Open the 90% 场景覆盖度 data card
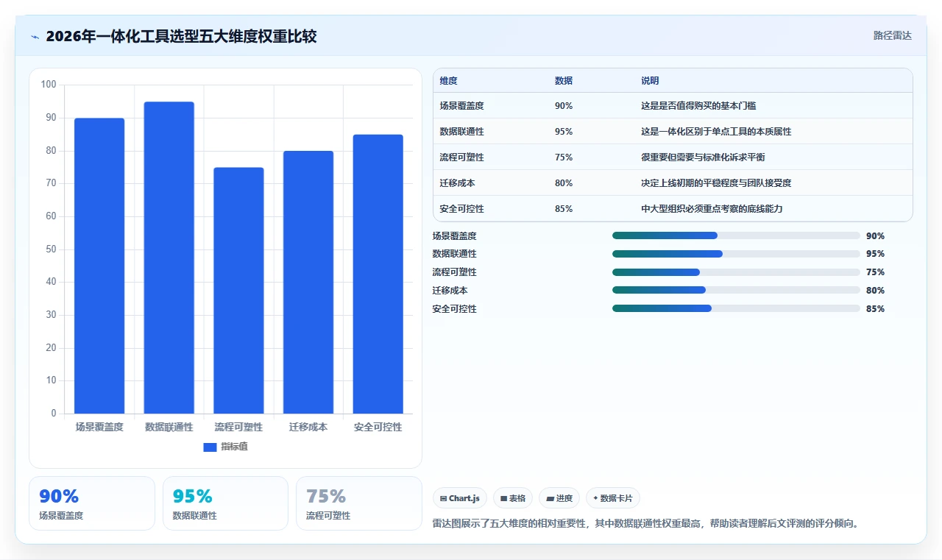Image resolution: width=942 pixels, height=560 pixels. [92, 503]
